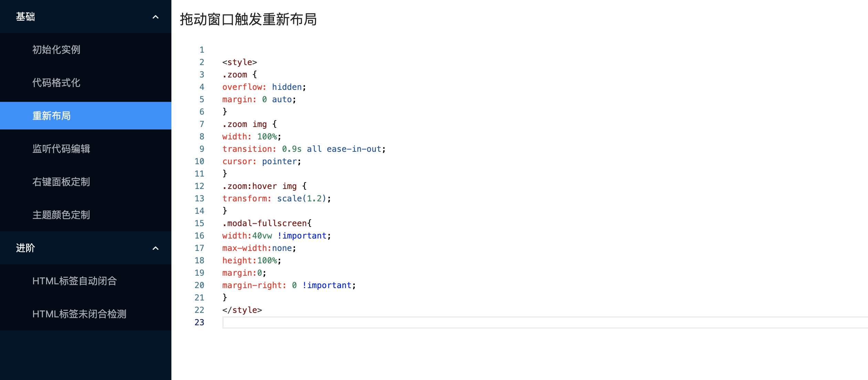Click heading 拖动窗口触发重新布局
This screenshot has width=868, height=380.
coord(248,19)
